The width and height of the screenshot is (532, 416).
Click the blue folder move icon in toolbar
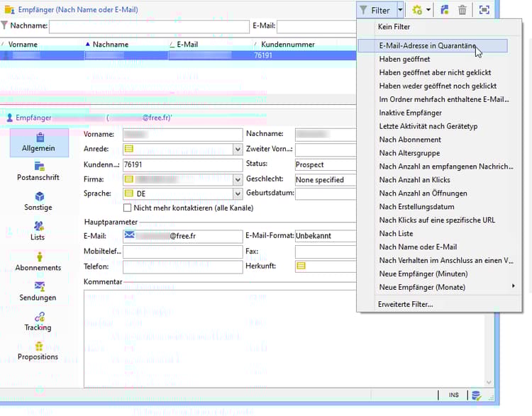445,10
